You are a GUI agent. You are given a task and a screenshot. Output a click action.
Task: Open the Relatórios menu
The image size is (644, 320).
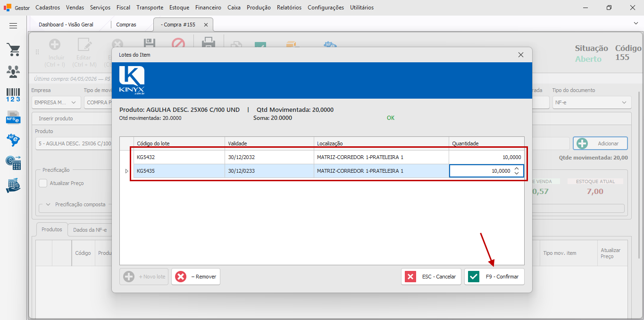289,8
